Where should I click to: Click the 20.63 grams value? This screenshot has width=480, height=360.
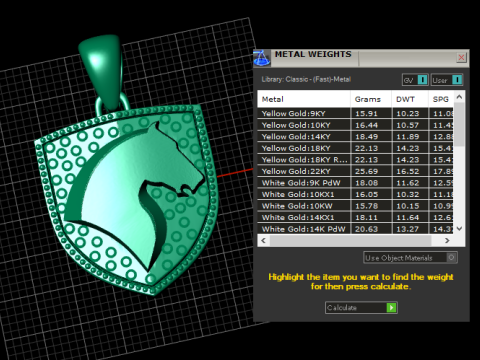point(366,229)
